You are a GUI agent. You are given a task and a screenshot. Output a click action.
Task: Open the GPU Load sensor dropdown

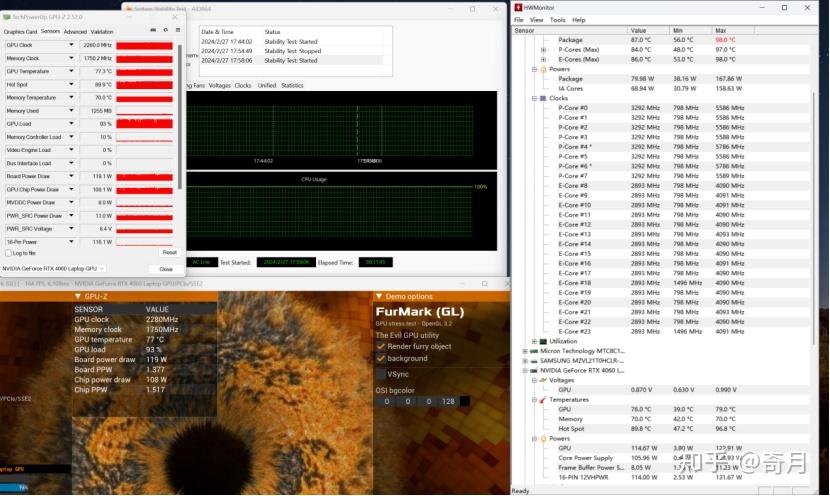click(x=71, y=124)
